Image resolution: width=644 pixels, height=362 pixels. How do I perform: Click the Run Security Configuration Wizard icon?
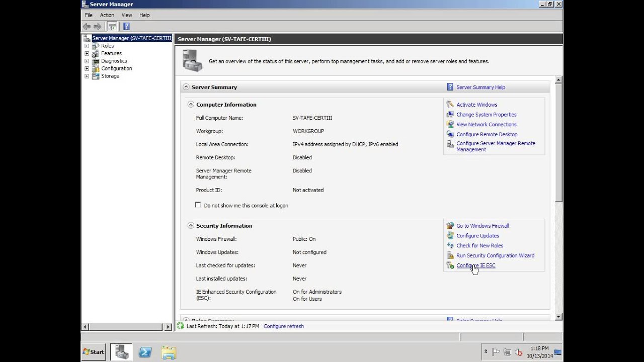tap(450, 255)
